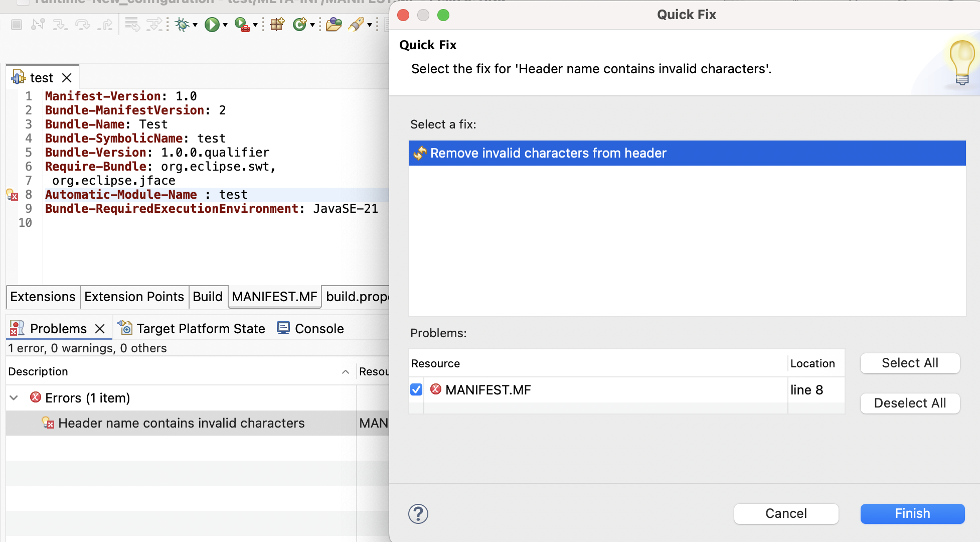Collapse the Errors (1 item) group
This screenshot has width=980, height=542.
click(x=14, y=398)
